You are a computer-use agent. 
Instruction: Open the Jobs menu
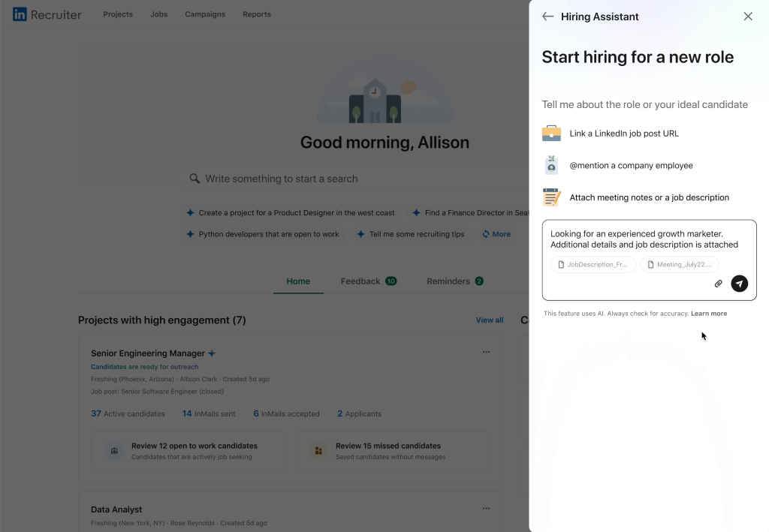(158, 14)
